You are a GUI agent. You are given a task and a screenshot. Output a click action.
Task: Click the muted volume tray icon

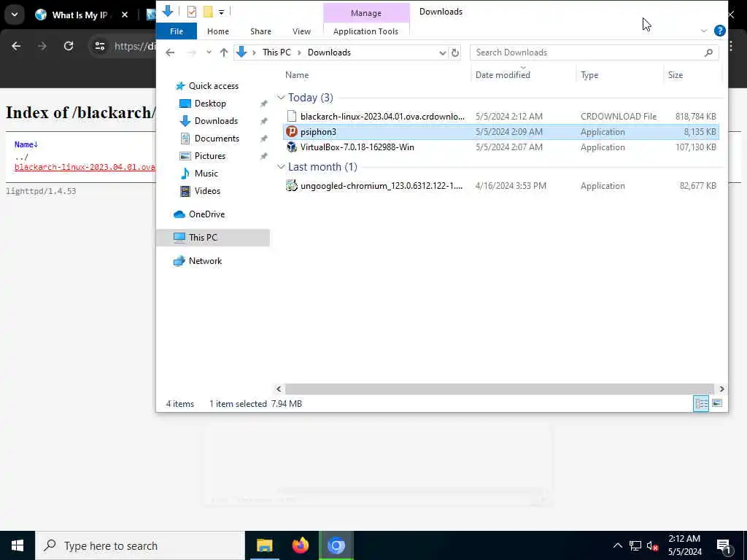651,545
